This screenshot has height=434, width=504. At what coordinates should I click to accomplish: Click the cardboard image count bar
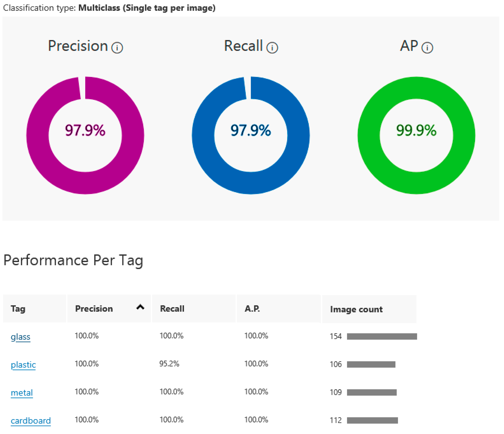click(372, 420)
